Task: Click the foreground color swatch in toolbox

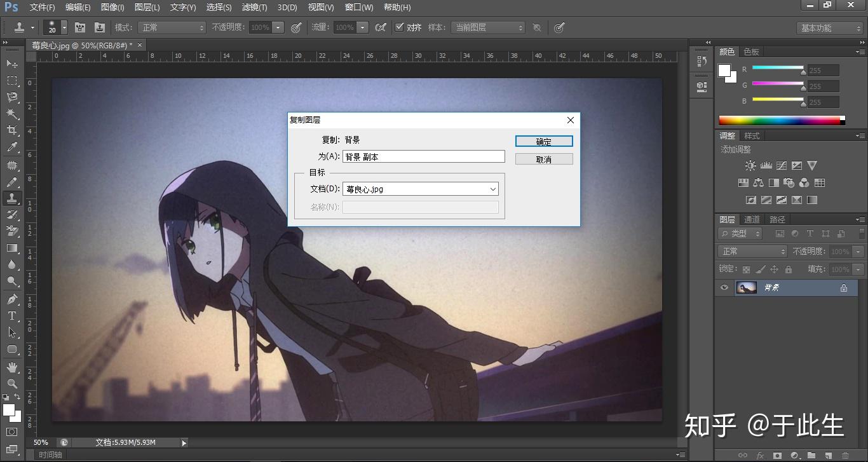Action: (9, 410)
